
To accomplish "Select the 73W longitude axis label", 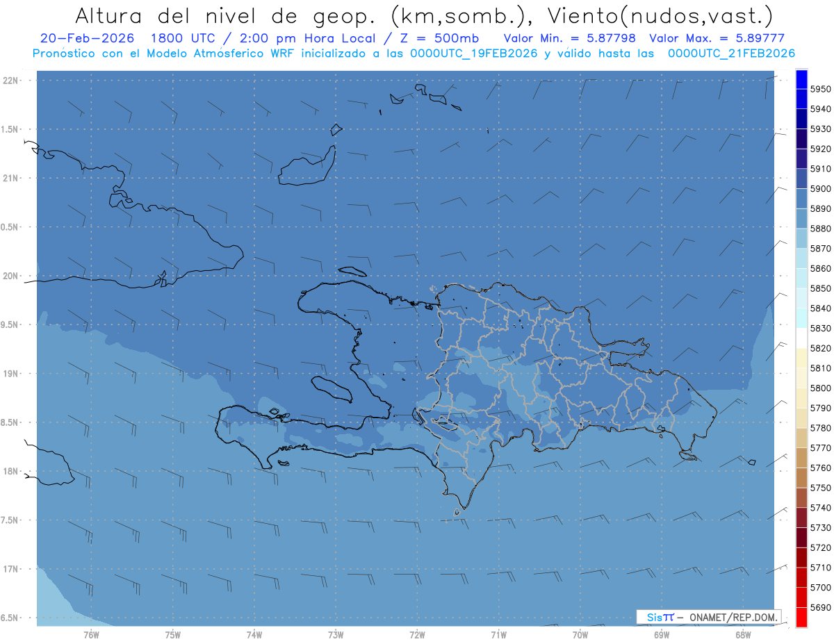I will (x=336, y=634).
